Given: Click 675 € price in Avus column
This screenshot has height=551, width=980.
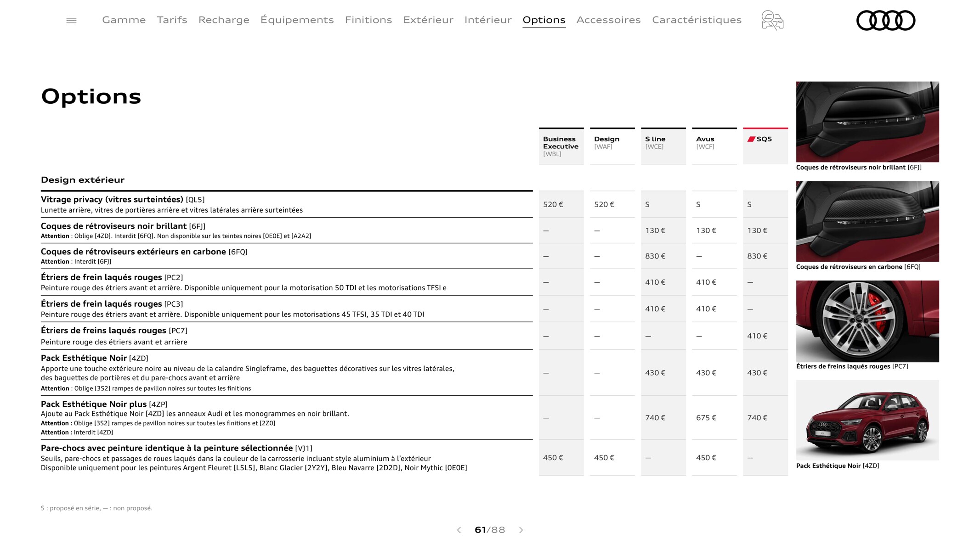Looking at the screenshot, I should click(706, 418).
